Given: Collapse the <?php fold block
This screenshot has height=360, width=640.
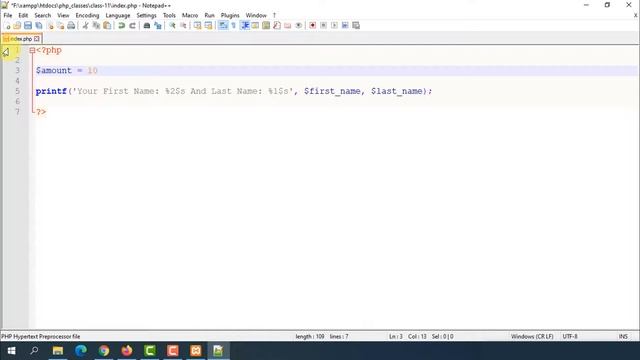Looking at the screenshot, I should [x=32, y=50].
